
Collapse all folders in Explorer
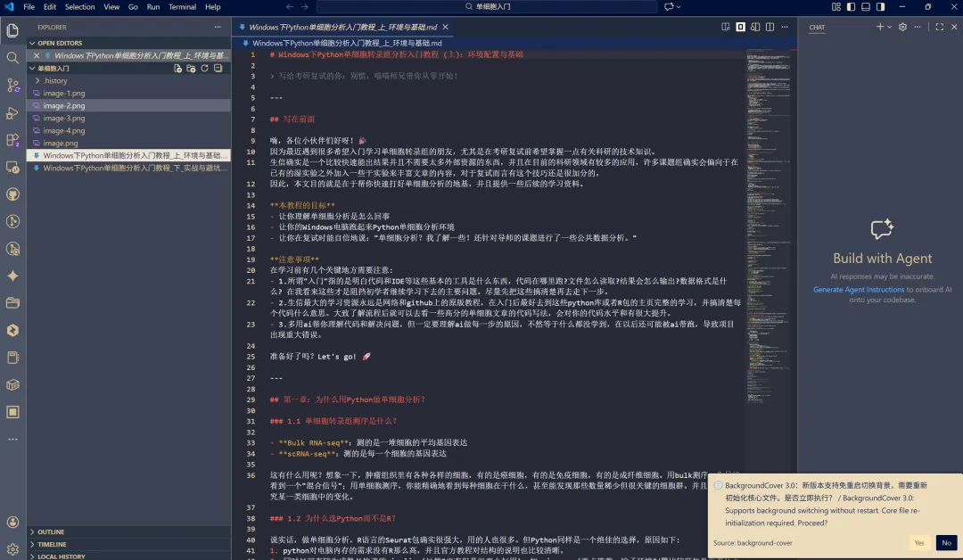click(x=218, y=68)
